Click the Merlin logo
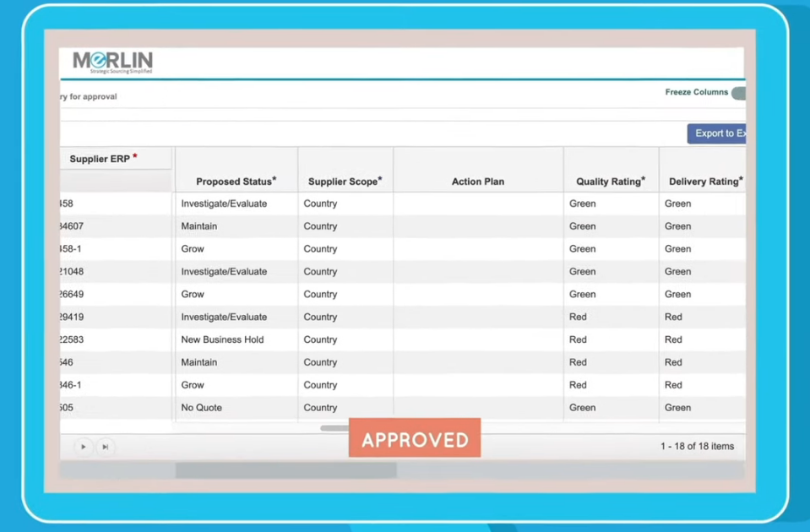This screenshot has width=810, height=532. coord(112,62)
